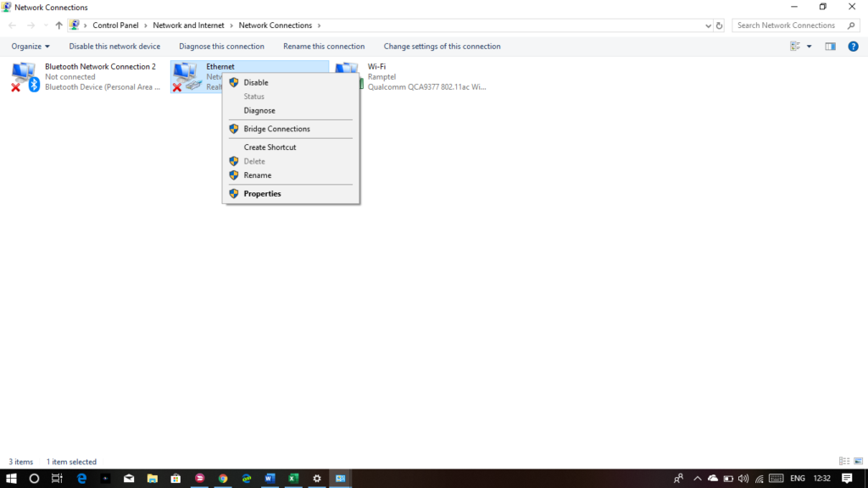Click the Bluetooth Network Connection 2 icon
Screen dimensions: 868x488
(x=24, y=76)
